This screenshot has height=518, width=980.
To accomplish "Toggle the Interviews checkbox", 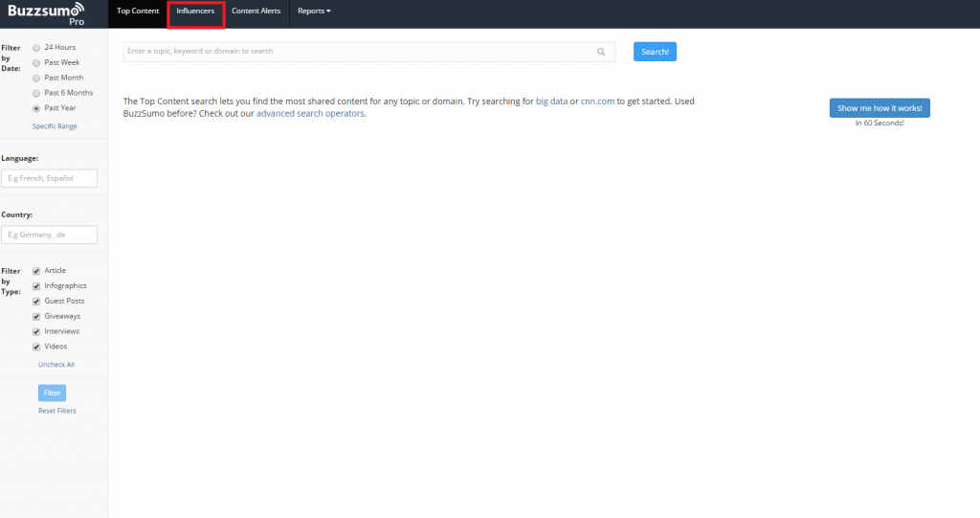I will coord(36,331).
